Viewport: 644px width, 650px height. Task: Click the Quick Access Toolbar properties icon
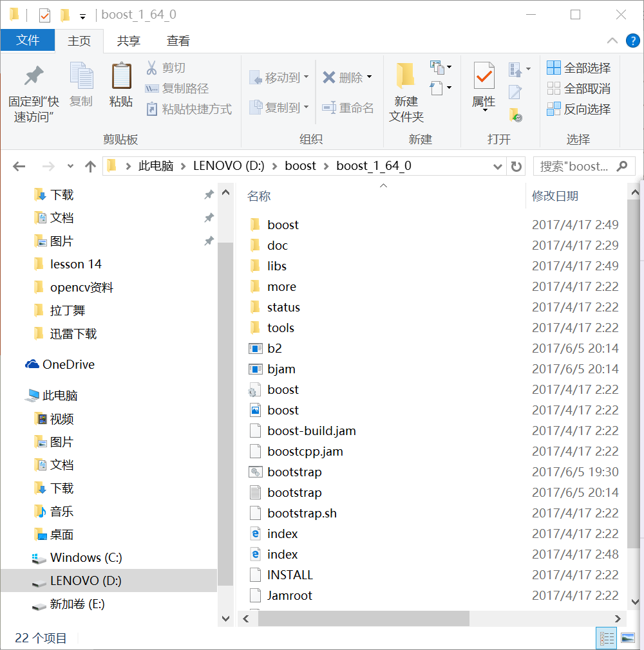tap(45, 15)
